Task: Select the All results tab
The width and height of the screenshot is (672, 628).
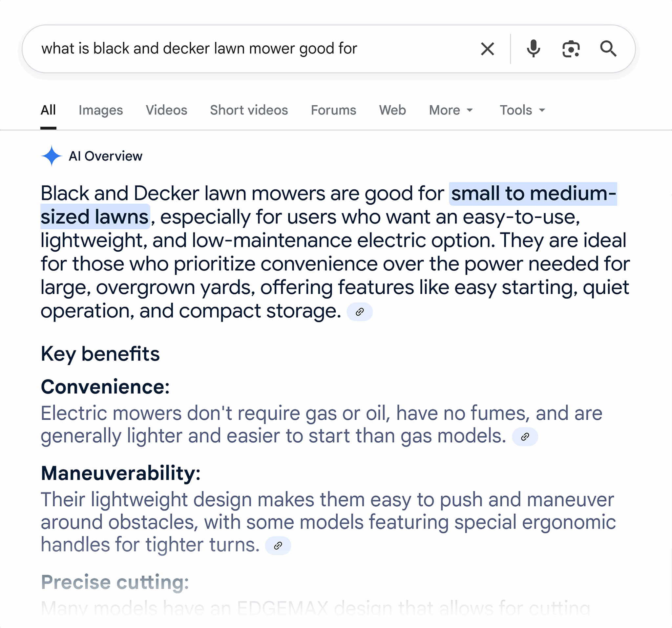Action: (48, 110)
